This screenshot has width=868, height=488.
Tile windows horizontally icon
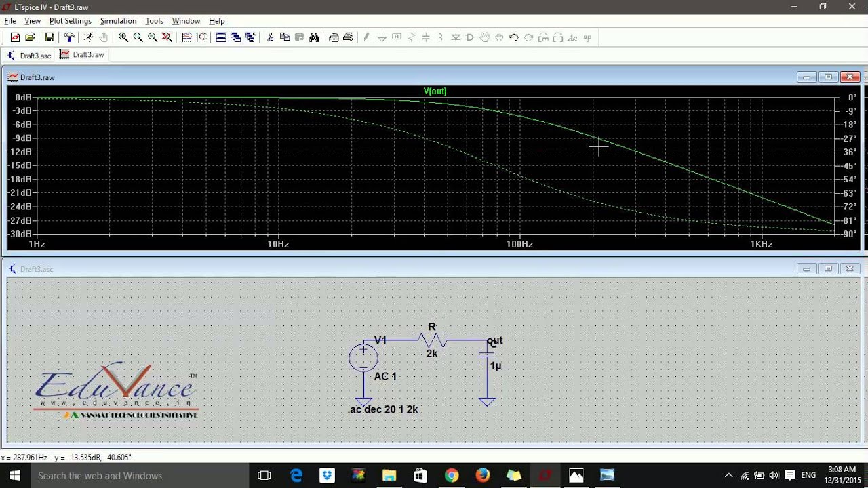click(221, 37)
